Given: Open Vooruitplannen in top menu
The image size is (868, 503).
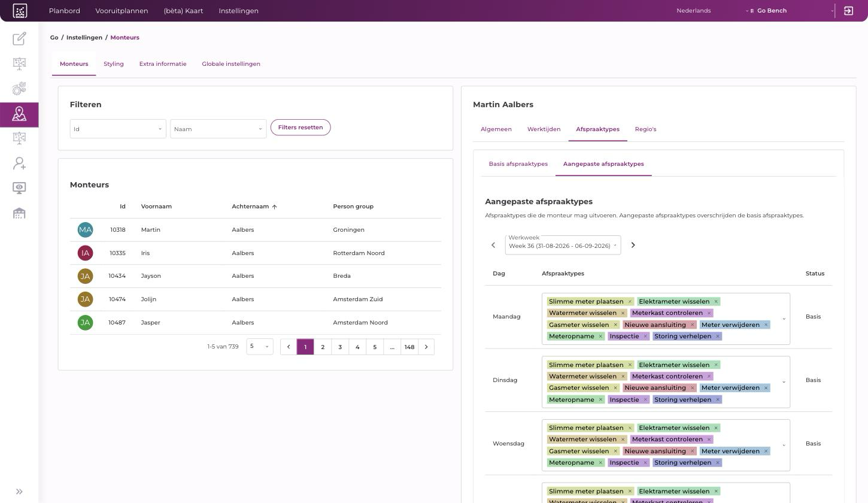Looking at the screenshot, I should pyautogui.click(x=122, y=11).
